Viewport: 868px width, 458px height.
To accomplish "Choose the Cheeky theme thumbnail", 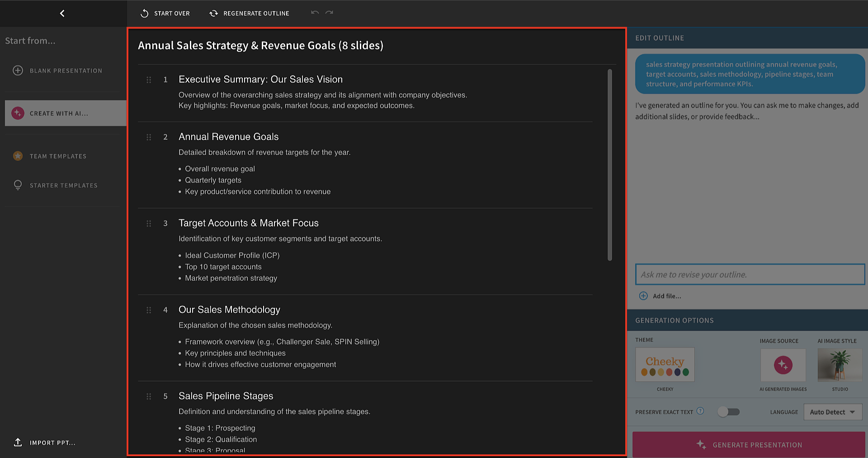I will point(665,364).
